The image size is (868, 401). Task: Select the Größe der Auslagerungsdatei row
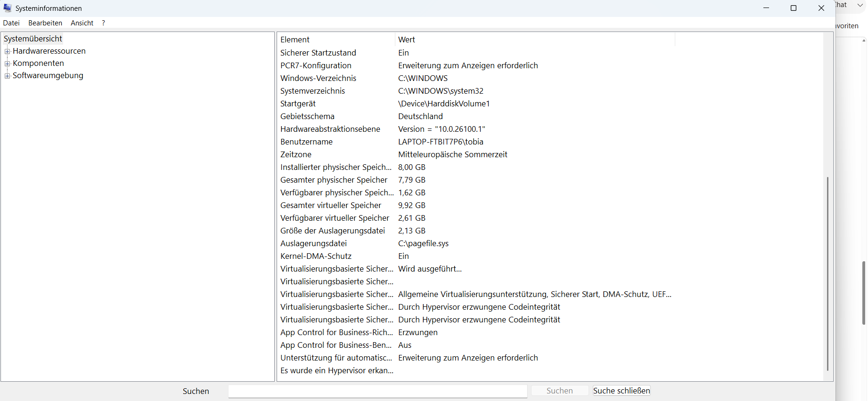[476, 231]
